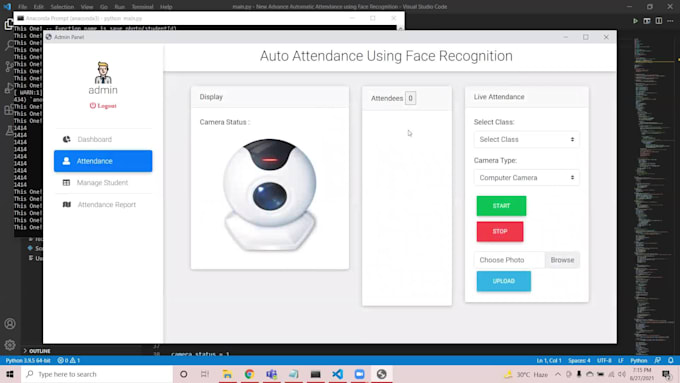The height and width of the screenshot is (383, 680).
Task: Open the Camera Type dropdown
Action: point(526,177)
